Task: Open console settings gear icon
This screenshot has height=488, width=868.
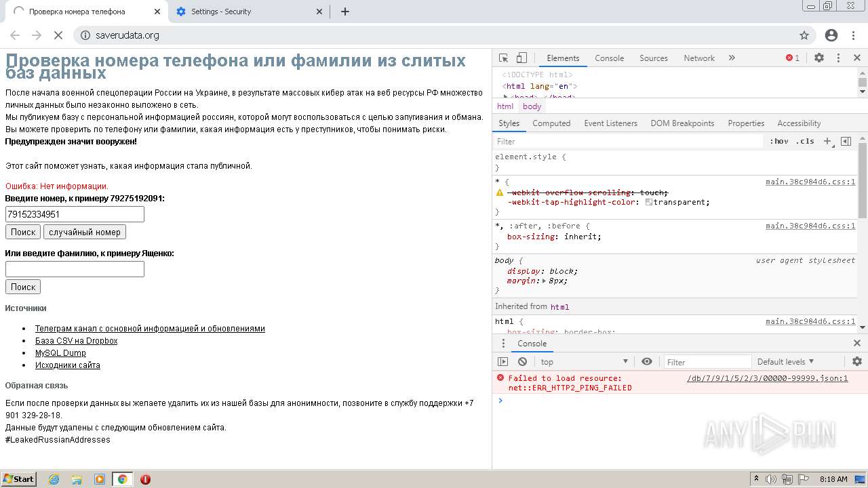Action: pos(857,362)
